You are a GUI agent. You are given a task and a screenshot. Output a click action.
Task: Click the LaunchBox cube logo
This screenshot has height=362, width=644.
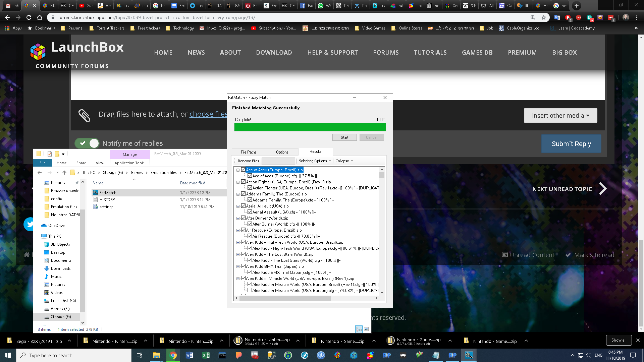pyautogui.click(x=38, y=51)
